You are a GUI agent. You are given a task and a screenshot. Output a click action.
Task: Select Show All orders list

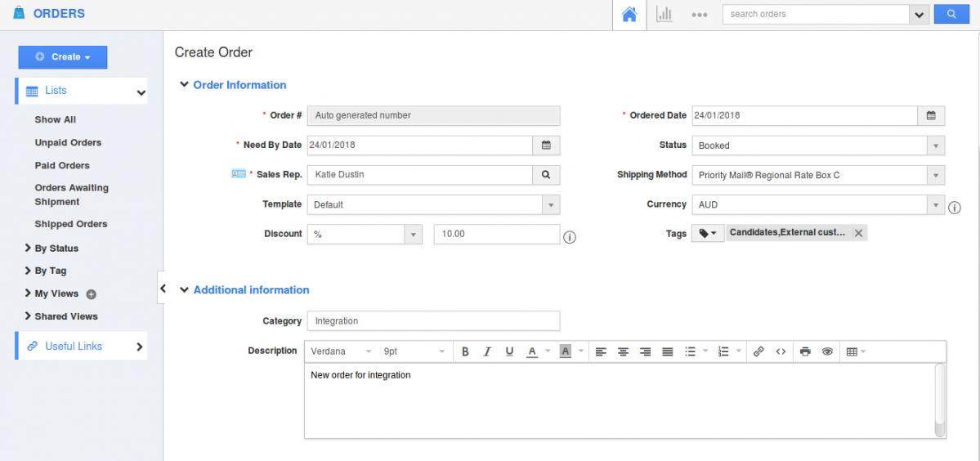pos(56,119)
